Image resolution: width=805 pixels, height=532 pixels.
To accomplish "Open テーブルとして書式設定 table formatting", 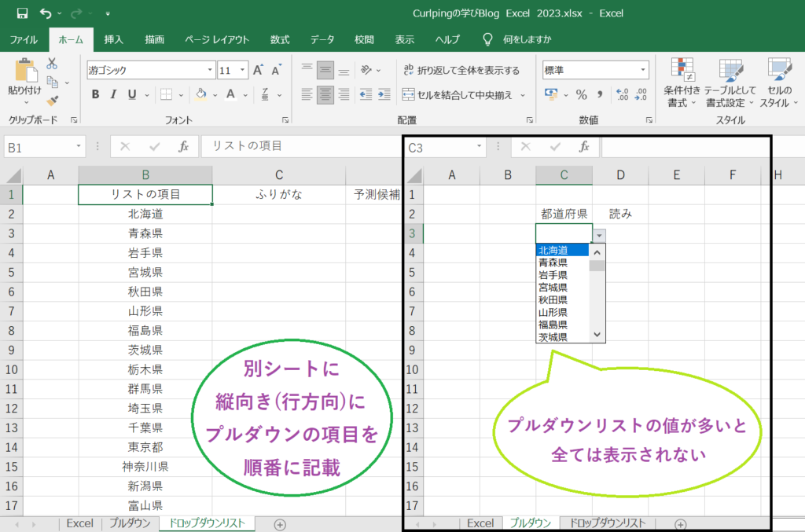I will click(730, 82).
